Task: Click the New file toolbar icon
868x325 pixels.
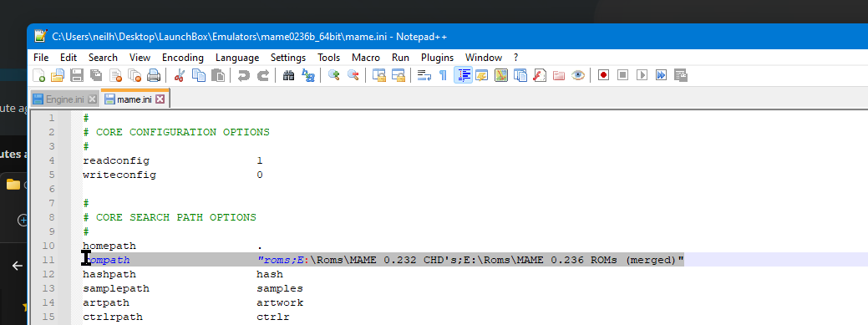Action: [x=38, y=75]
